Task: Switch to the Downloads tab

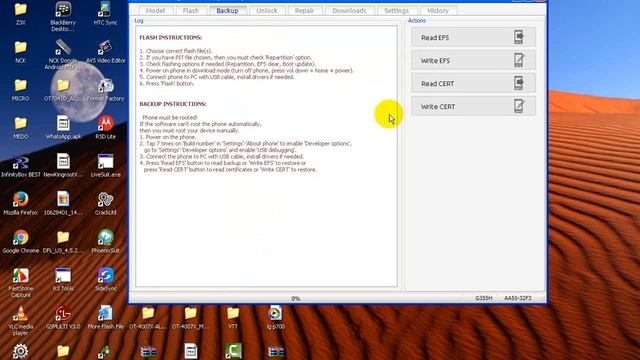Action: pos(349,11)
